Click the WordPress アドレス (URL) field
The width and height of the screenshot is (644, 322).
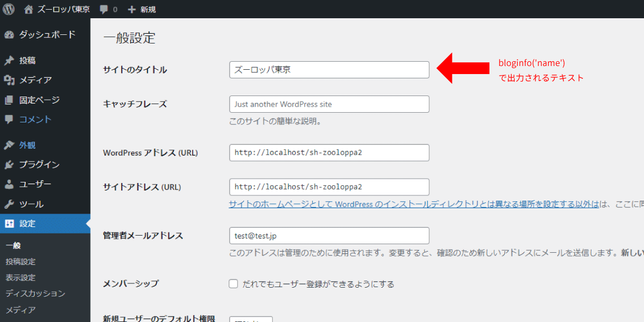click(x=329, y=152)
